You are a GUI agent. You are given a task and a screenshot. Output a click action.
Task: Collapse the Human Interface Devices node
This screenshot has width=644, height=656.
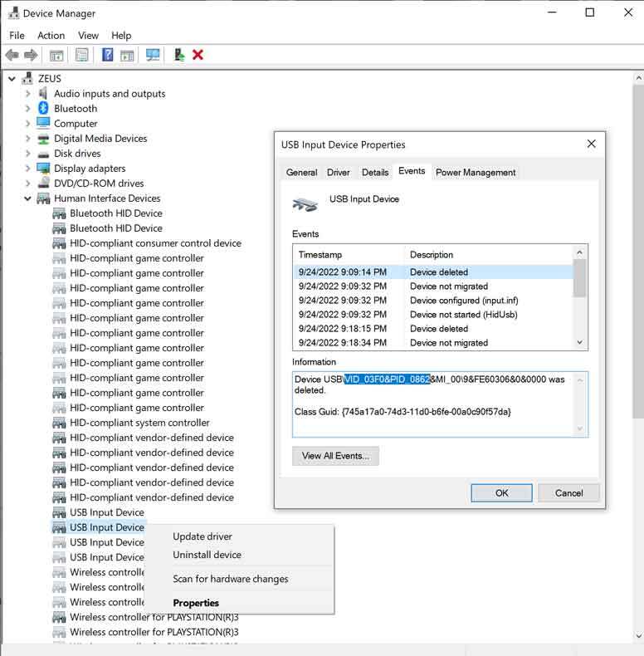[x=27, y=198]
